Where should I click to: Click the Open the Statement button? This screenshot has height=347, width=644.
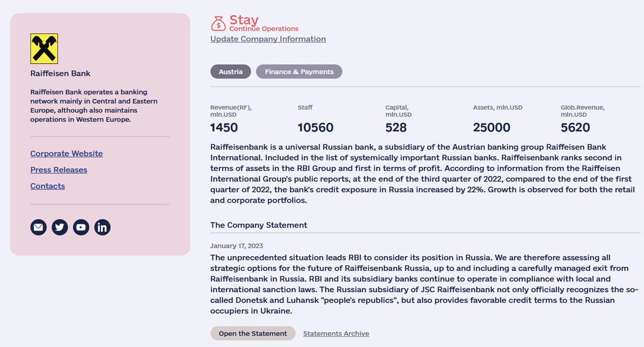point(253,333)
